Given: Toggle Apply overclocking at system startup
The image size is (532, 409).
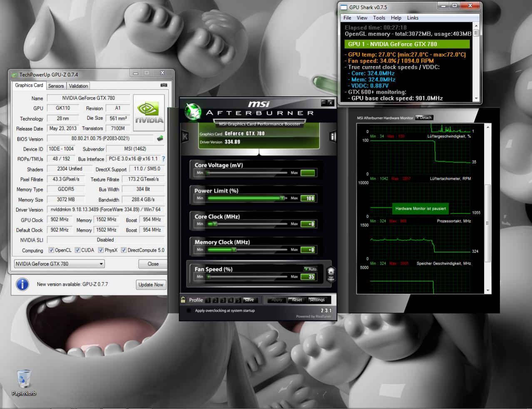Looking at the screenshot, I should (x=189, y=310).
